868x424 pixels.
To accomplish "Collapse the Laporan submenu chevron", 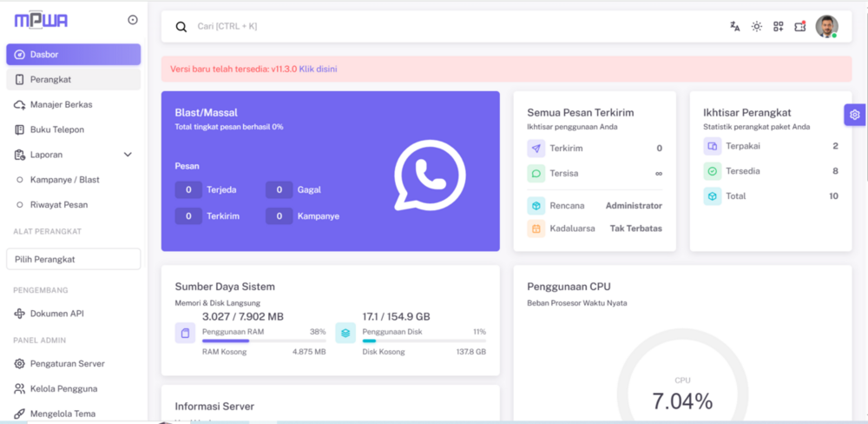I will [128, 155].
